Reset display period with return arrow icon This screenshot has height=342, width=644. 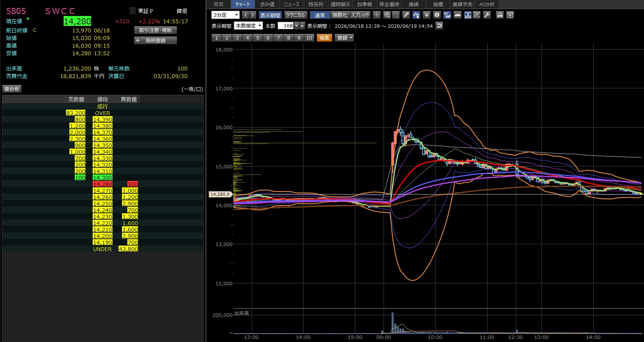click(439, 26)
